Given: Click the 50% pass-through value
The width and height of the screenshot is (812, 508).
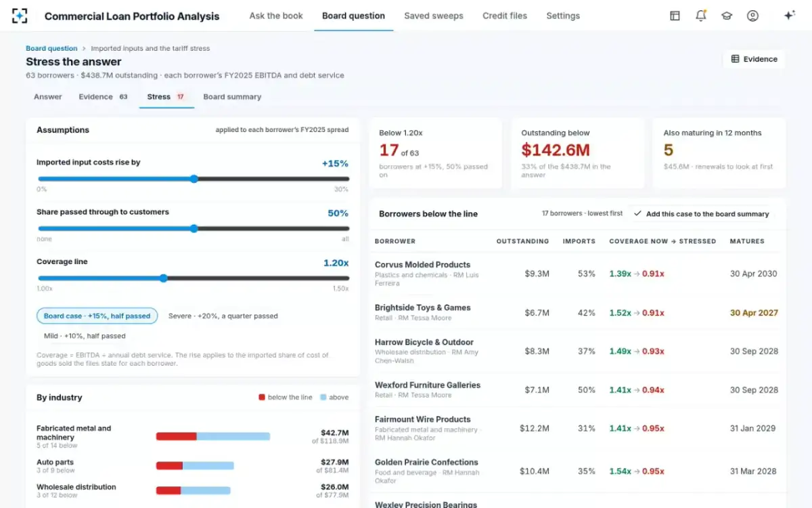Looking at the screenshot, I should tap(338, 213).
